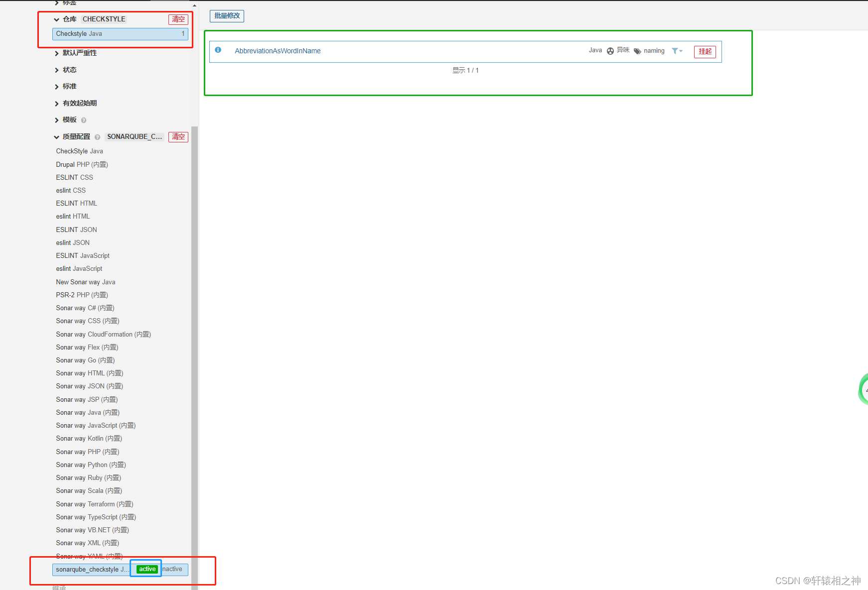Click the 挂起 deactivate button
868x590 pixels.
(705, 52)
